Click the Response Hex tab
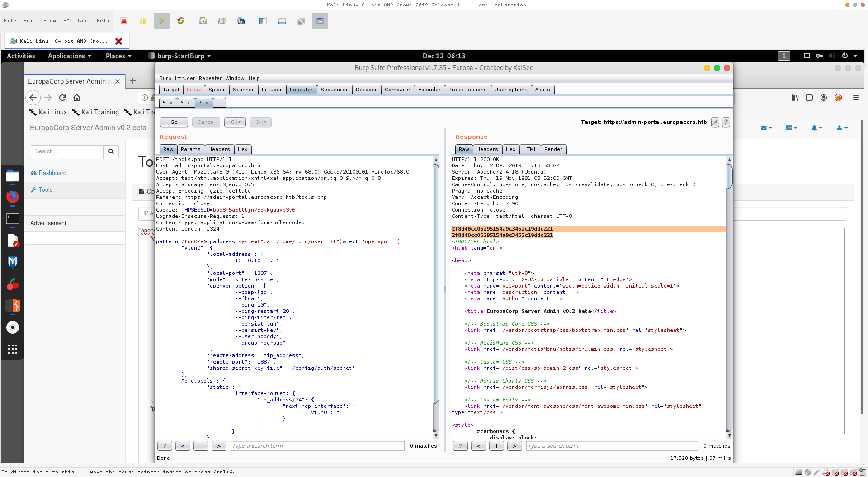Viewport: 868px width, 477px height. tap(510, 149)
